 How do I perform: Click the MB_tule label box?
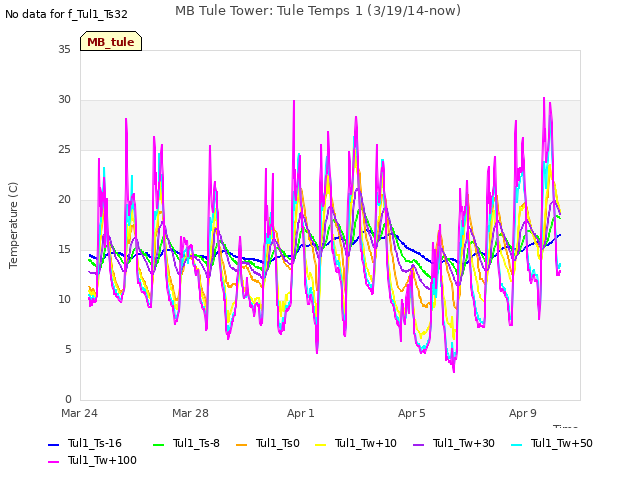point(111,41)
